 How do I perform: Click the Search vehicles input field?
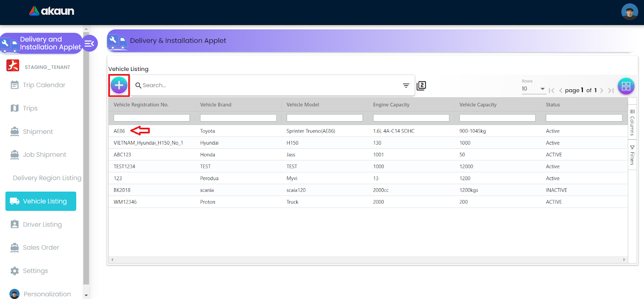270,85
